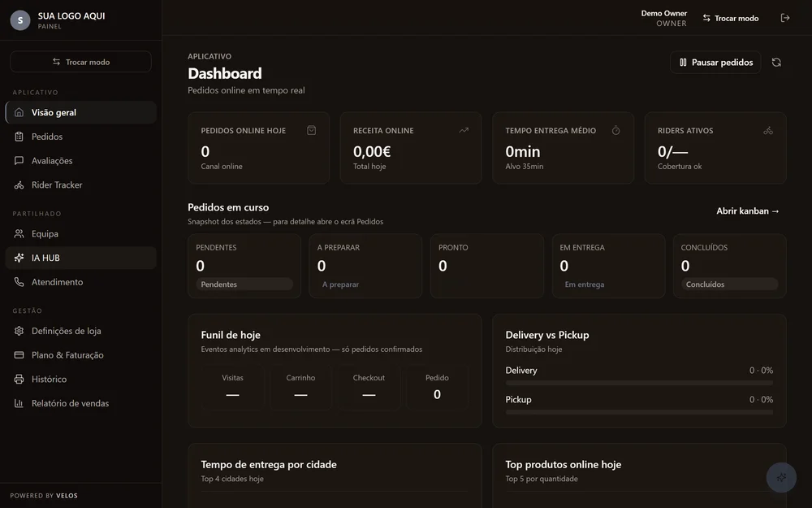Image resolution: width=812 pixels, height=508 pixels.
Task: Click the trend arrow icon on Receita Online card
Action: (464, 130)
